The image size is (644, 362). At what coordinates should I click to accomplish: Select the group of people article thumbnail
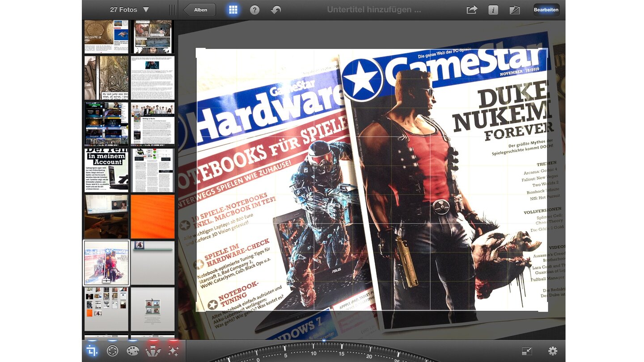click(x=153, y=123)
